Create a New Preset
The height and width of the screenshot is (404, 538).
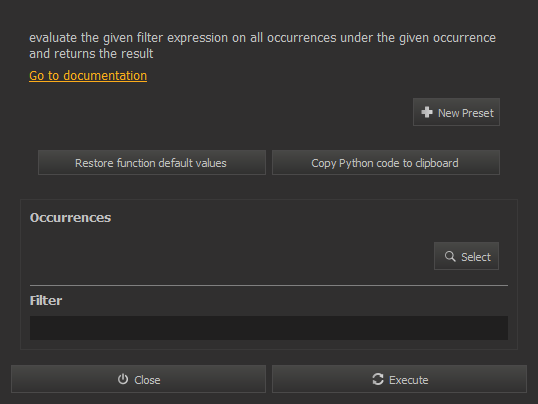pos(456,112)
